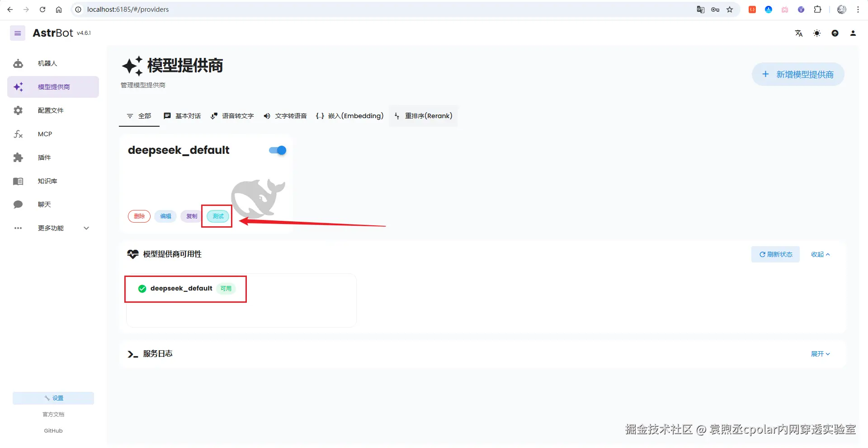Screen dimensions: 868x448
Task: Open browser extensions puzzle icon
Action: 817,10
